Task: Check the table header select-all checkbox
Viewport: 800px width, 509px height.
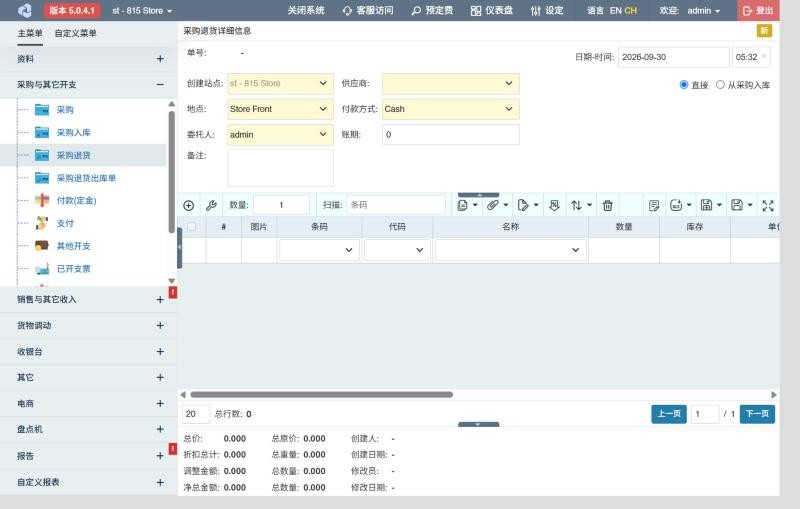Action: pos(191,226)
